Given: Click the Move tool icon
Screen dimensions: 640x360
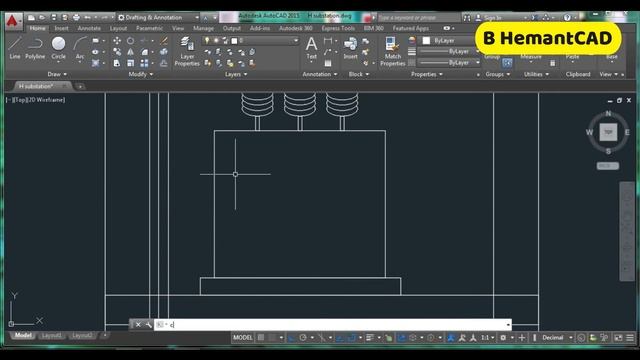Looking at the screenshot, I should point(117,41).
